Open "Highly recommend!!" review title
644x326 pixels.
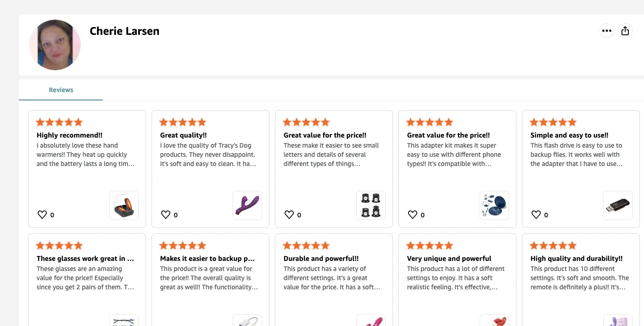click(x=69, y=135)
